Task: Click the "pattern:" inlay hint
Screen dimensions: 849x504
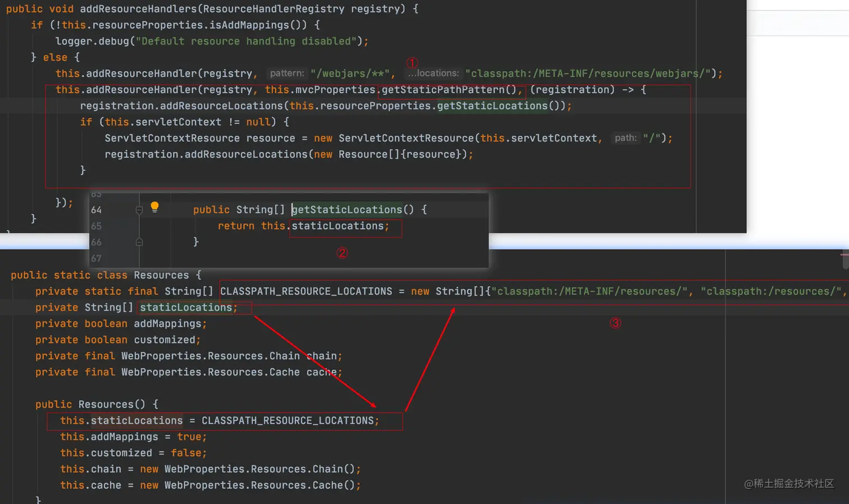Action: [286, 74]
